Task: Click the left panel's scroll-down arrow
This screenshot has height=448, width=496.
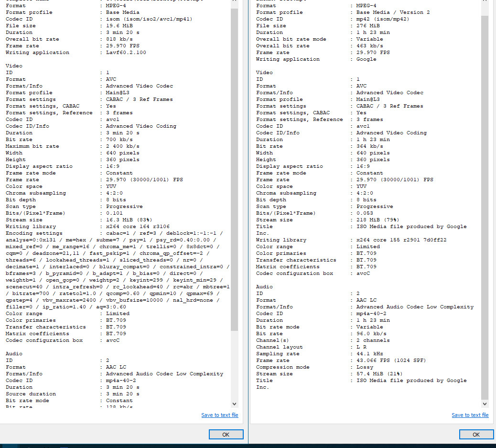Action: click(234, 404)
